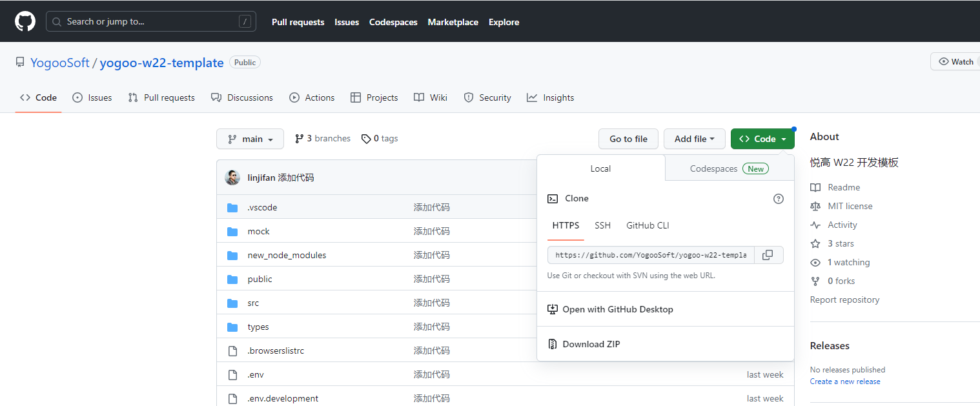This screenshot has height=406, width=980.
Task: Open the YogooSoft organization link
Action: coord(59,62)
